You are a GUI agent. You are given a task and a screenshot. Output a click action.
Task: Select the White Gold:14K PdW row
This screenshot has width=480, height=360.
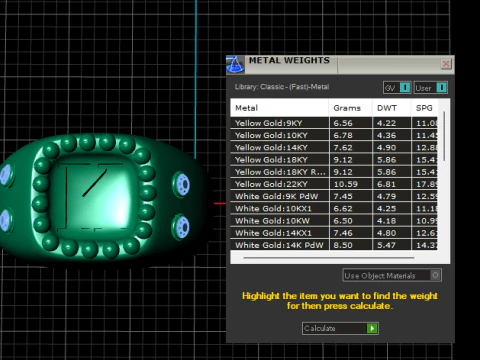pos(334,245)
